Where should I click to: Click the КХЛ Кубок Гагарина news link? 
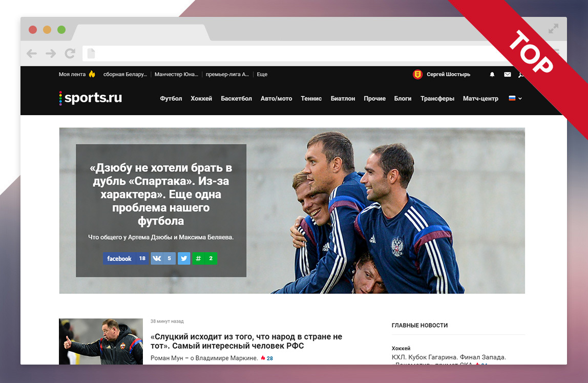[448, 357]
